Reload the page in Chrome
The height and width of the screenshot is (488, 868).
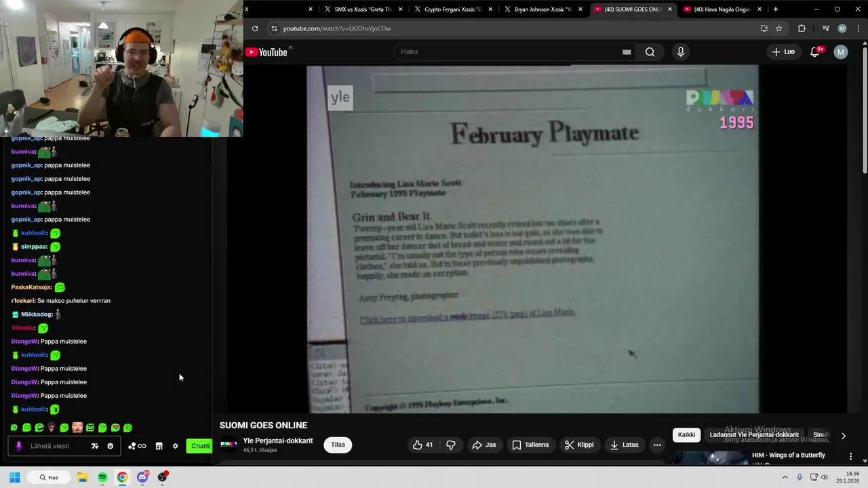[254, 28]
